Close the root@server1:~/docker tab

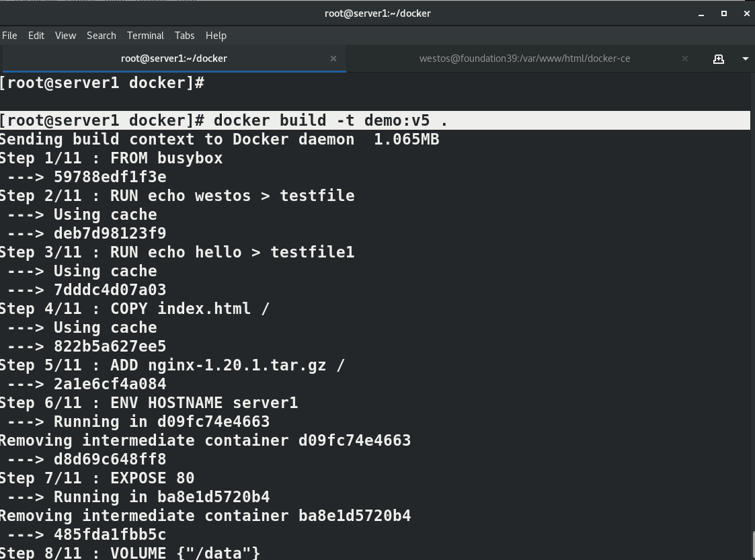(333, 58)
